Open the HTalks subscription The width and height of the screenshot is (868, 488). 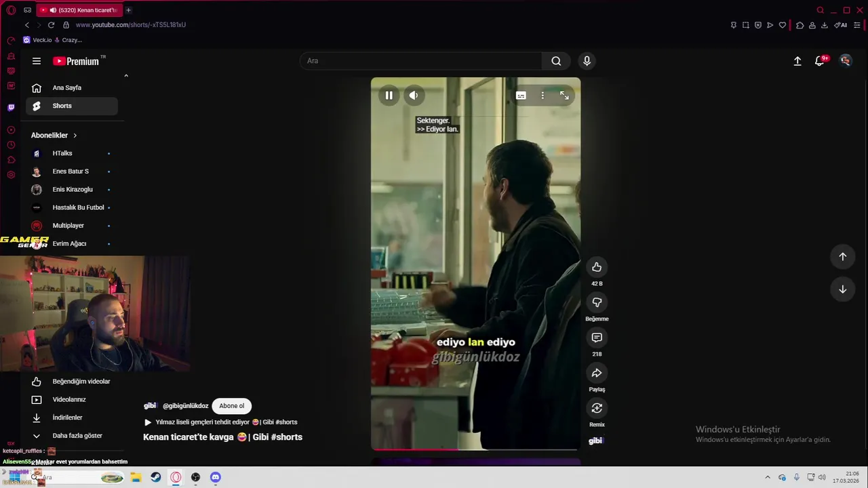72,153
